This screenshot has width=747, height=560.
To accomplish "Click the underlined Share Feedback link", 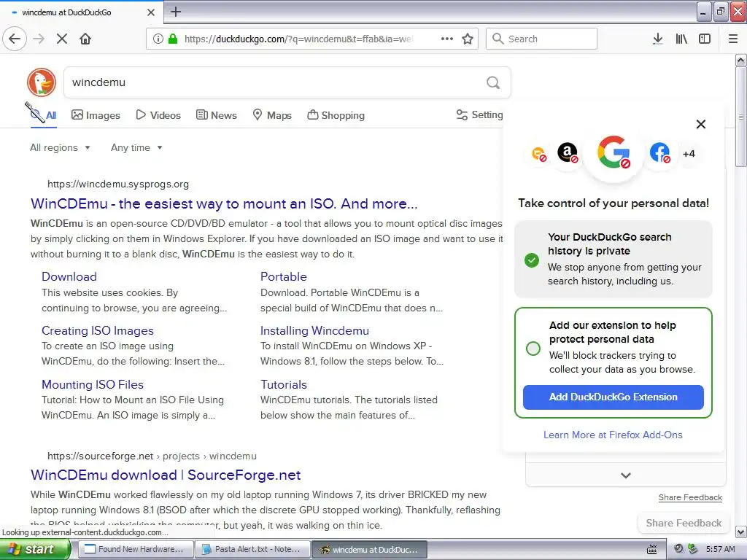I will click(690, 497).
